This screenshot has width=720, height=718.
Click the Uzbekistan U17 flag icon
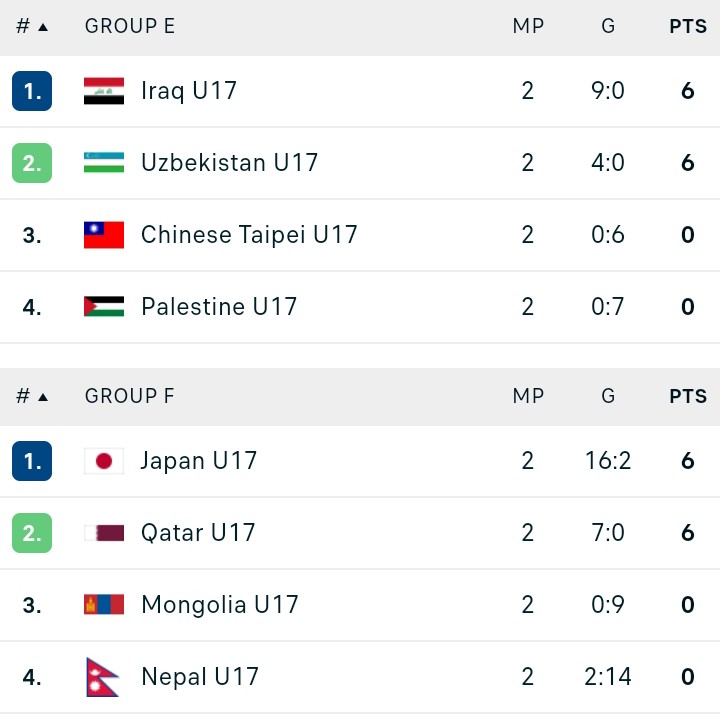[x=104, y=163]
